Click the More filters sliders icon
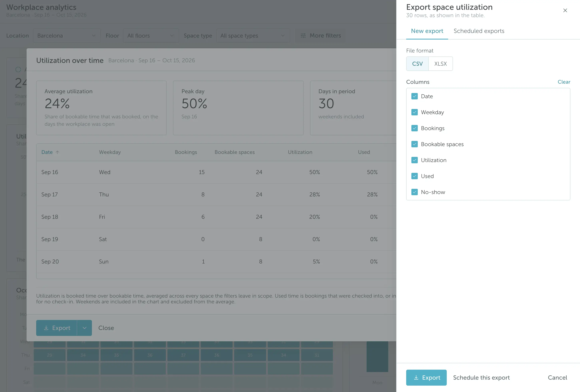This screenshot has height=392, width=580. pos(303,36)
